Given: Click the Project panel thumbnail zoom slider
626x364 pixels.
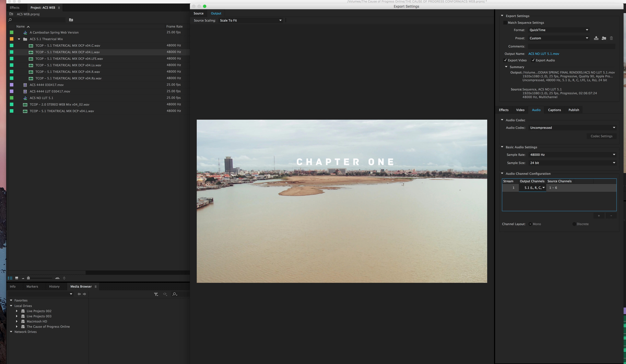Looking at the screenshot, I should pos(29,278).
